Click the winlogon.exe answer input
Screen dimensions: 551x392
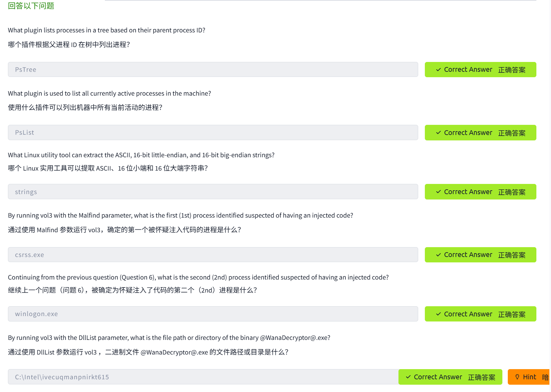coord(213,314)
